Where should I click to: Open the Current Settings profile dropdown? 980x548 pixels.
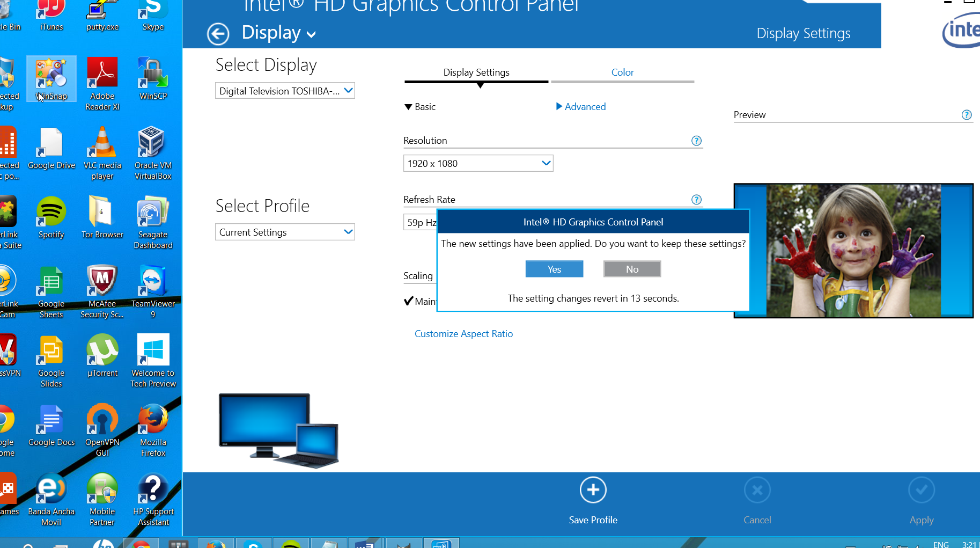point(285,232)
